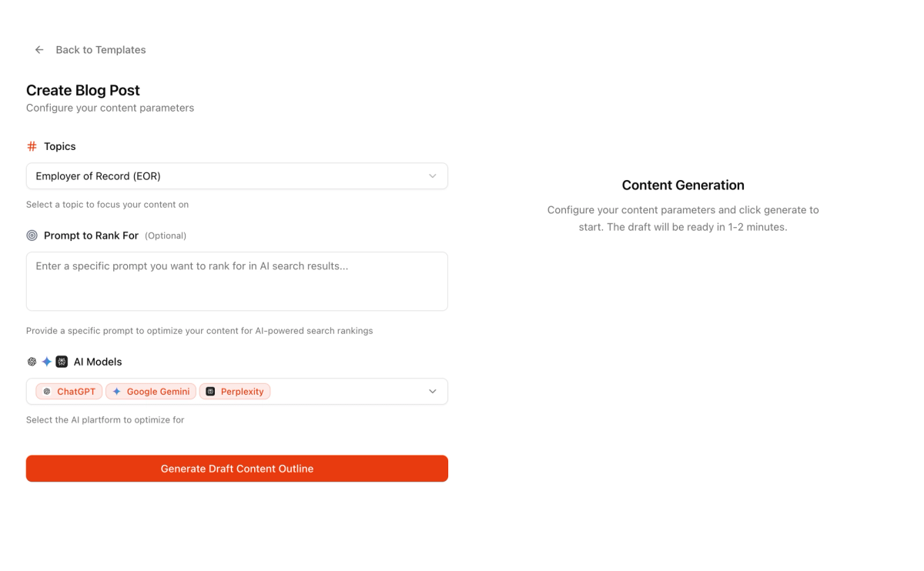
Task: Select the Google Gemini chip
Action: pyautogui.click(x=151, y=392)
